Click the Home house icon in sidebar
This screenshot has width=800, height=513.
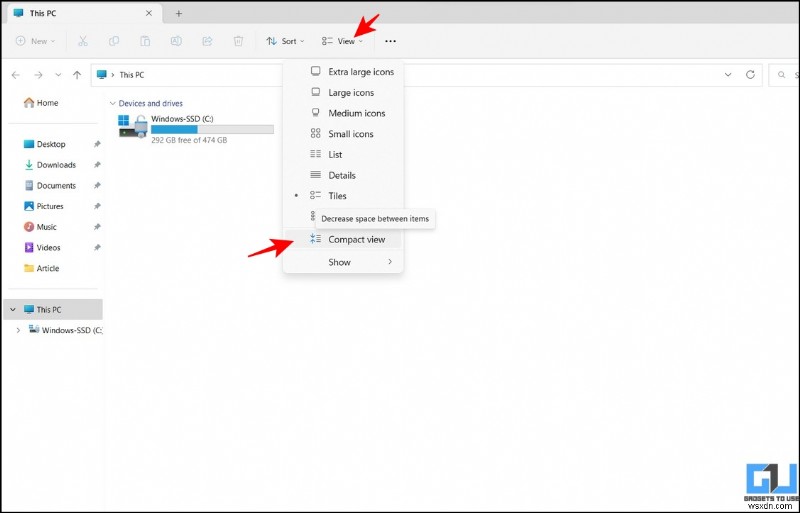(29, 103)
